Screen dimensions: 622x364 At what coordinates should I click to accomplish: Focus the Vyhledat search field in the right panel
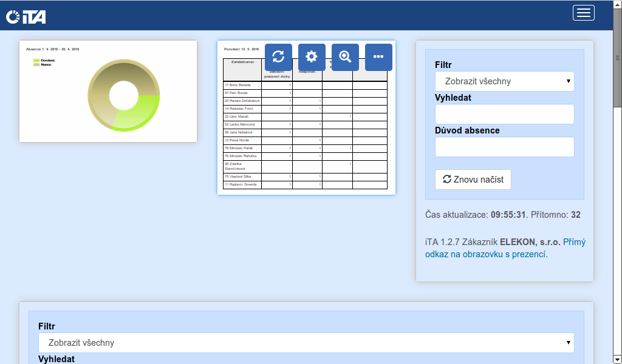(504, 114)
